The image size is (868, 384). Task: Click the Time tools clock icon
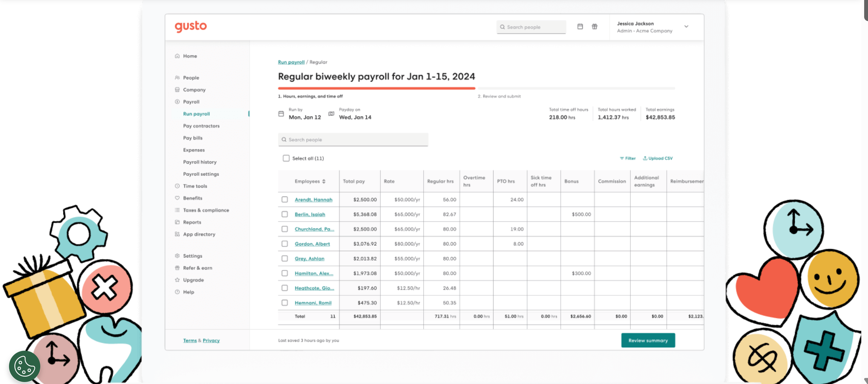(177, 186)
